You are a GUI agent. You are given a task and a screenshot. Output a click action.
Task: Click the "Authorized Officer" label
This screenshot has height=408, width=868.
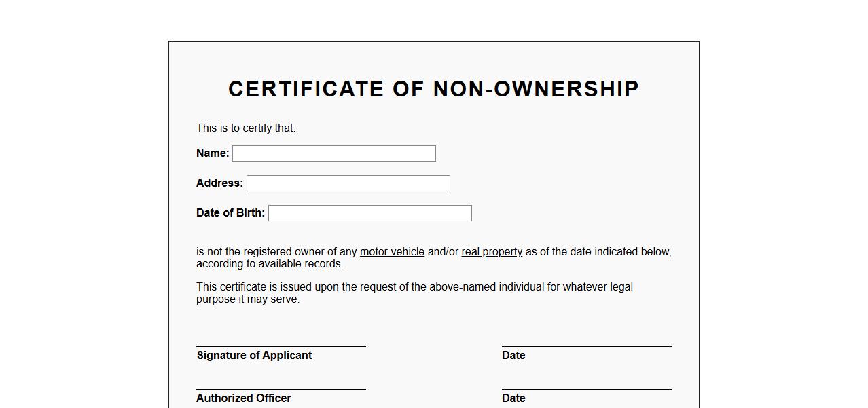(243, 398)
